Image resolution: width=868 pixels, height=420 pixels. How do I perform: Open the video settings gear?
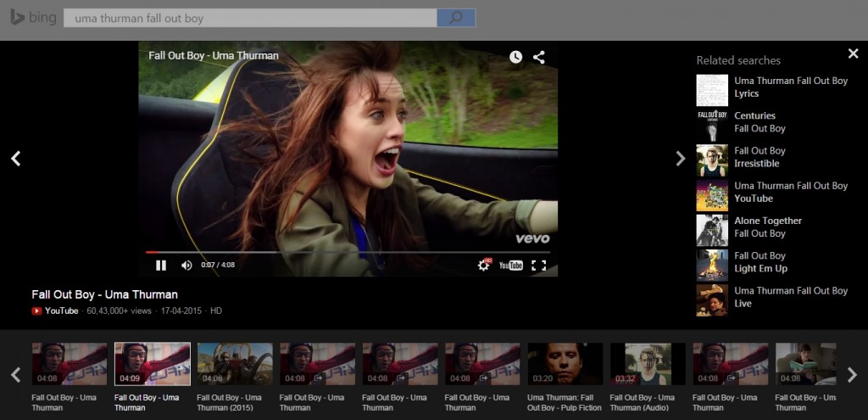(x=484, y=266)
